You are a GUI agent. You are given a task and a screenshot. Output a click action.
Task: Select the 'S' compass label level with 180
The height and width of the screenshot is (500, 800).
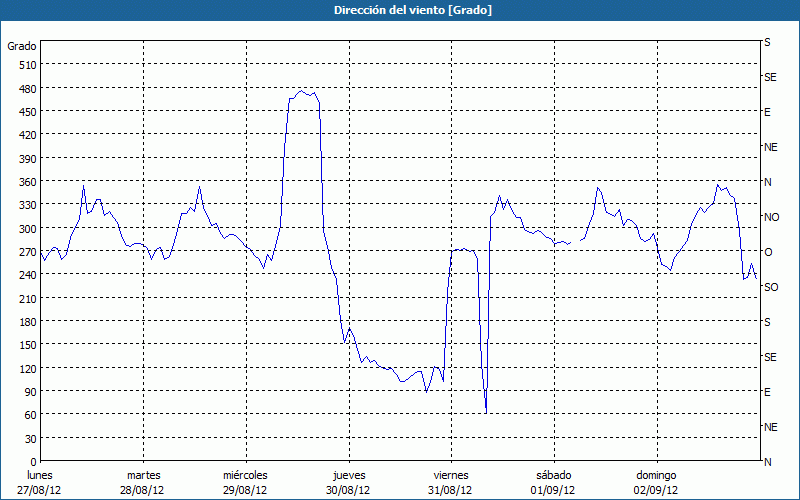767,322
